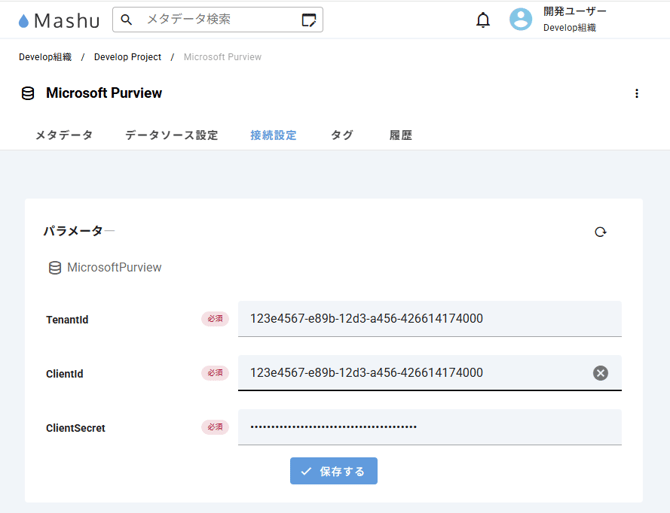Viewport: 670px width, 513px height.
Task: Select the 接続設定 tab
Action: coord(273,135)
